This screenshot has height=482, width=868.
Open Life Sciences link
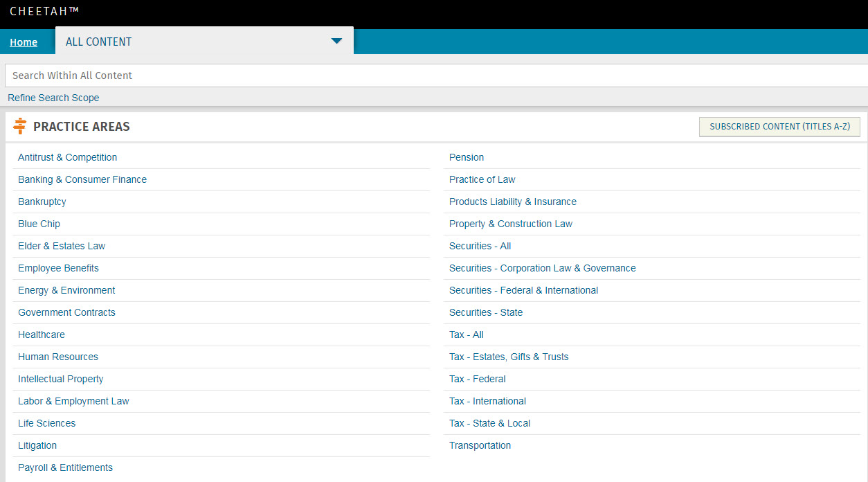46,423
